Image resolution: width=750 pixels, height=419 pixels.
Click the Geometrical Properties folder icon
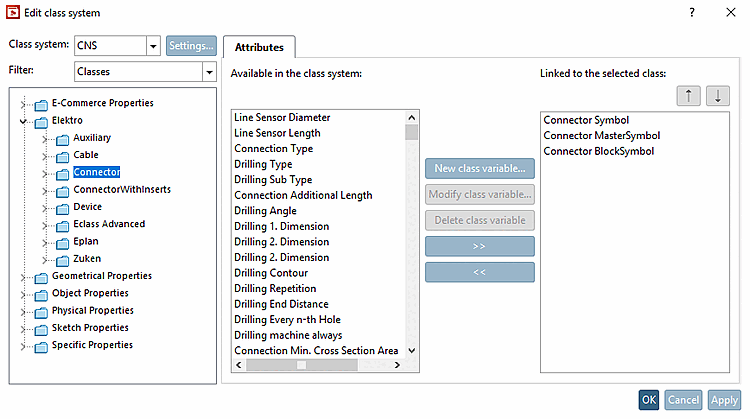(41, 277)
